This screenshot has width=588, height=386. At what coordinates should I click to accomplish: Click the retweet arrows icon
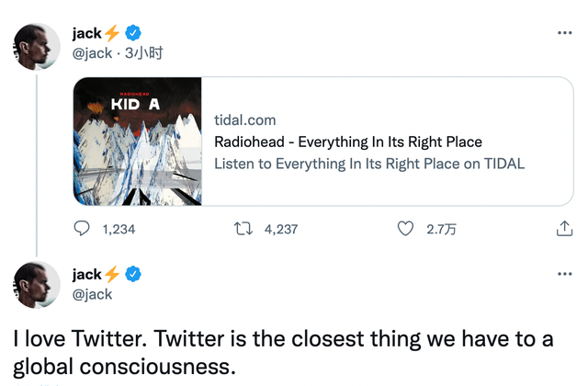tap(243, 229)
